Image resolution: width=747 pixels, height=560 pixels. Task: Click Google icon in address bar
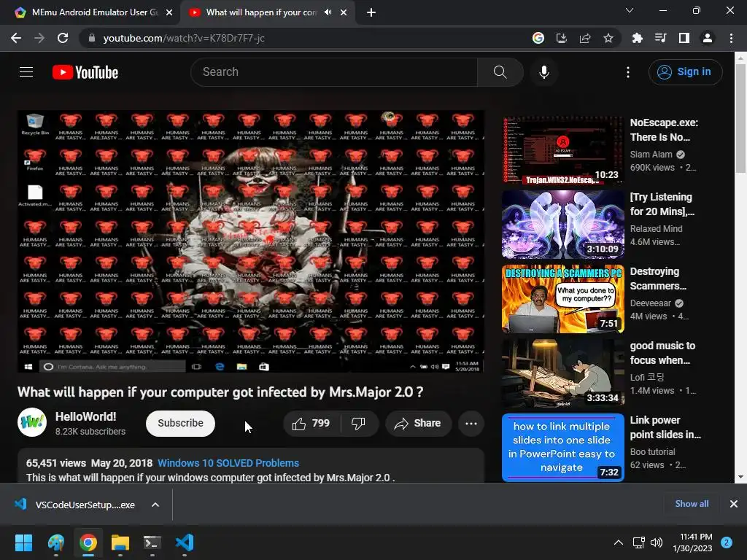[538, 38]
